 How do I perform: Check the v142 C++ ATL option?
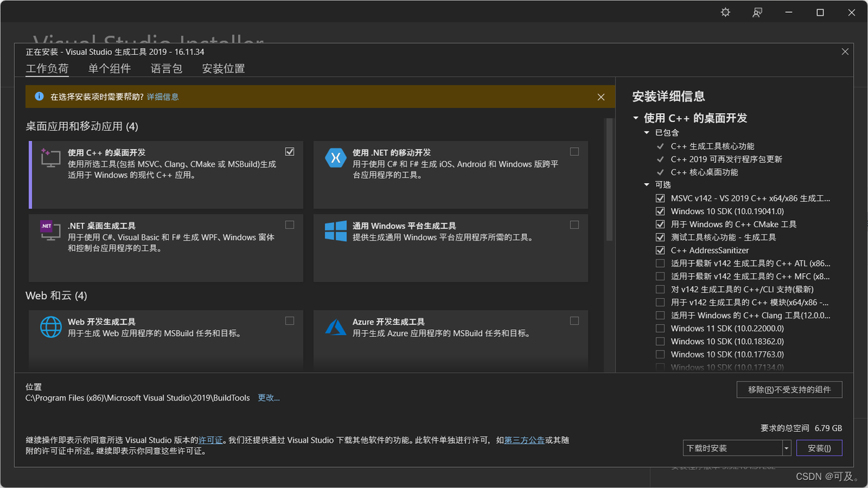(660, 264)
